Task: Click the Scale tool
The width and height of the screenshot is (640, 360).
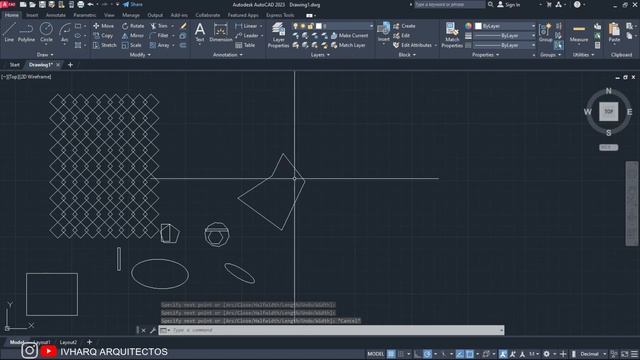Action: [131, 45]
